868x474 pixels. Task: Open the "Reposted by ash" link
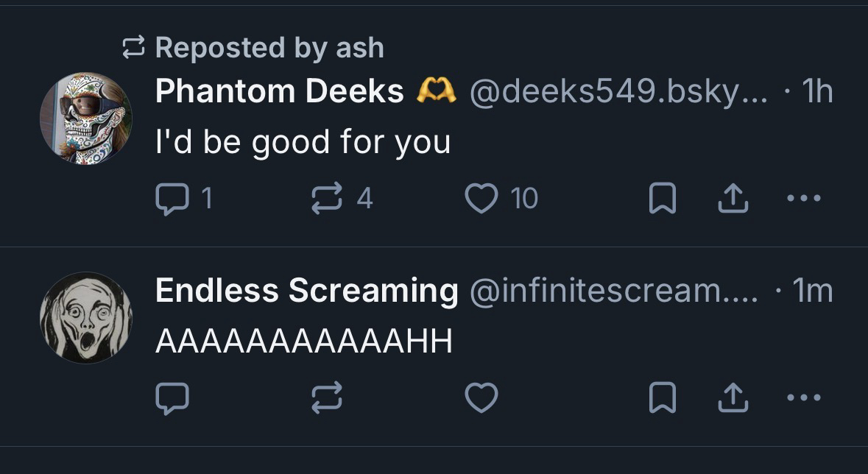click(x=269, y=48)
